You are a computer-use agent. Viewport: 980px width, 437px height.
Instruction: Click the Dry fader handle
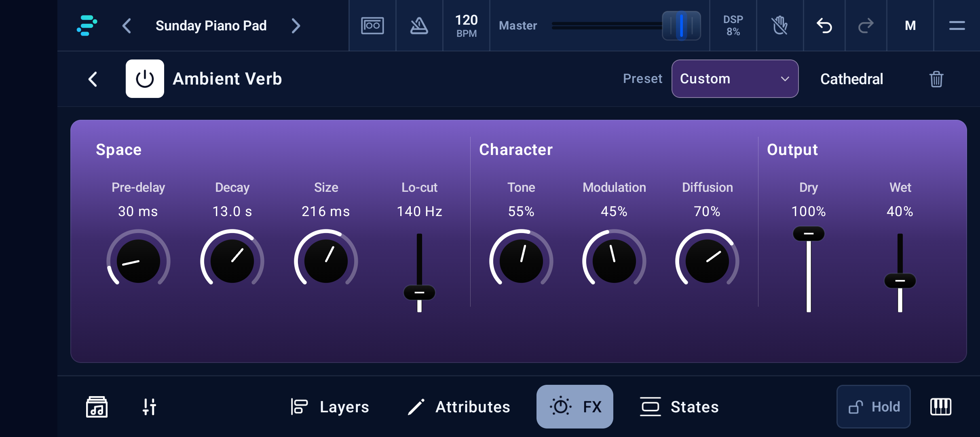pos(809,233)
